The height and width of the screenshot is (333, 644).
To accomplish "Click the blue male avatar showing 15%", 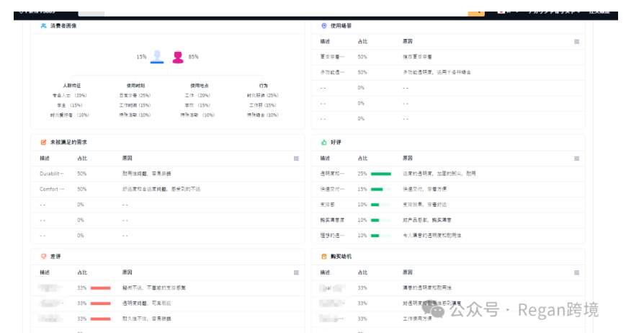I will pyautogui.click(x=156, y=56).
